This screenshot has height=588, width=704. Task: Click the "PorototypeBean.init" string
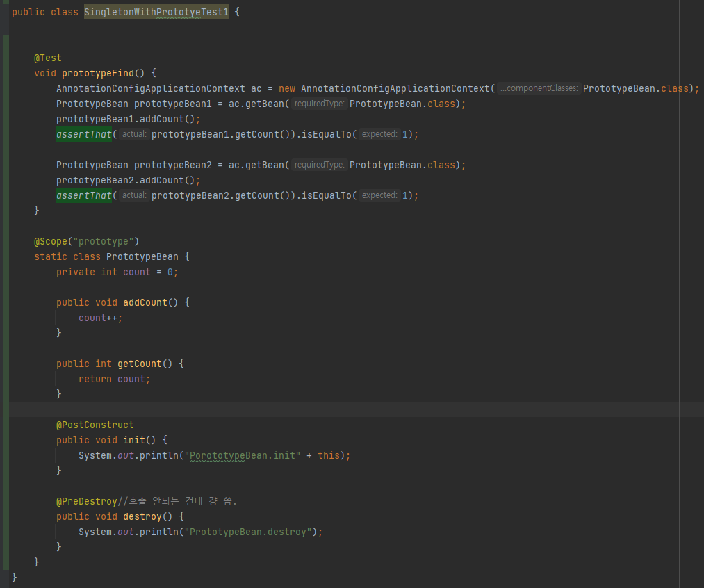coord(243,455)
